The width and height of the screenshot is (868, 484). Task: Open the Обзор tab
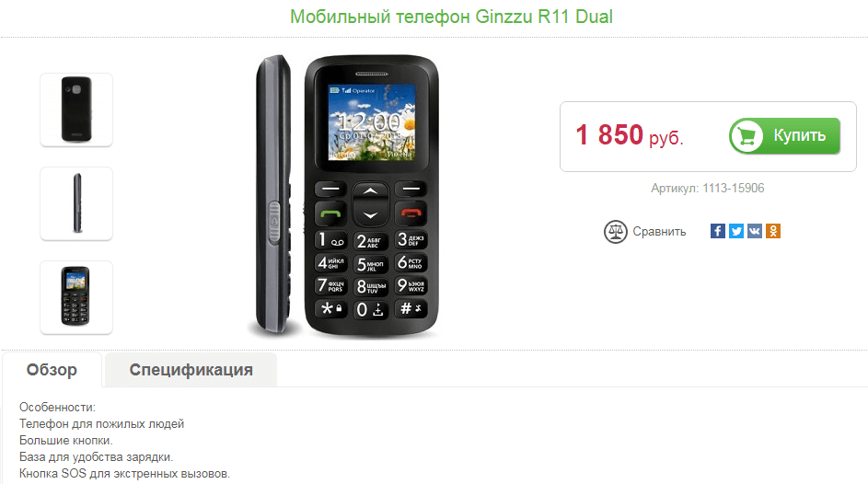[52, 370]
